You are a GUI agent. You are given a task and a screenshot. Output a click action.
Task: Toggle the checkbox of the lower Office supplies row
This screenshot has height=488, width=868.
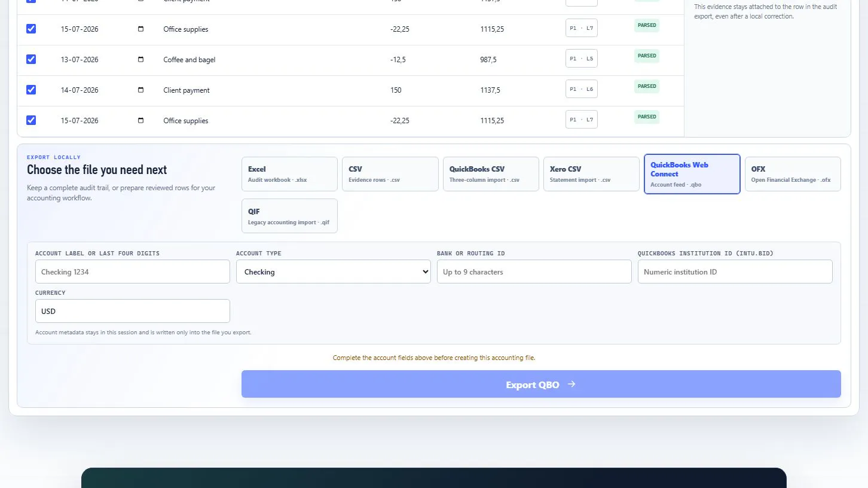[31, 120]
